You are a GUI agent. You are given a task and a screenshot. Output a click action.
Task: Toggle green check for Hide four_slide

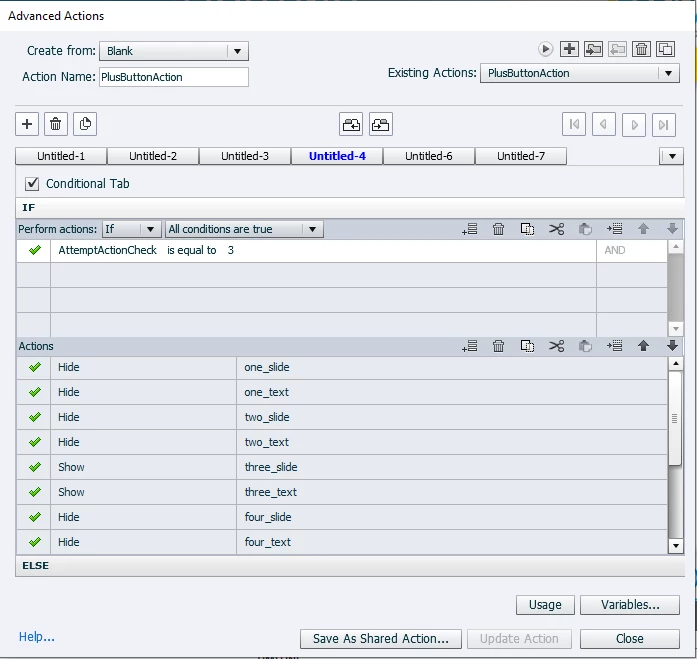tap(35, 517)
